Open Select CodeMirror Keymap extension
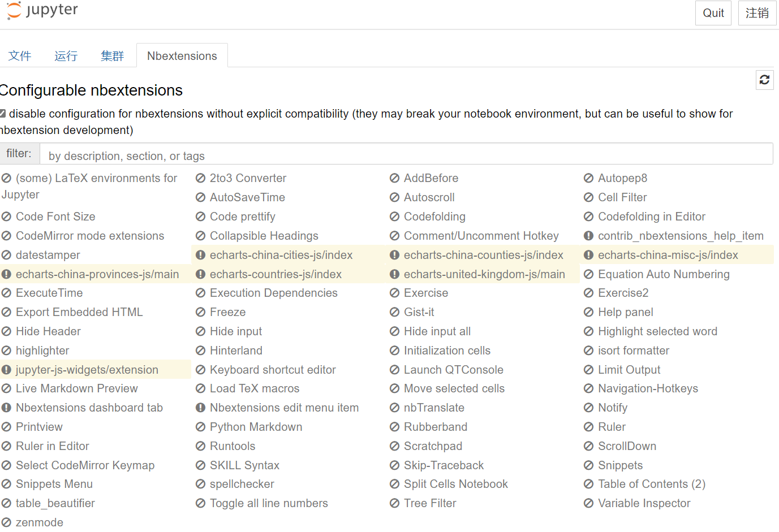The image size is (779, 532). [x=85, y=465]
